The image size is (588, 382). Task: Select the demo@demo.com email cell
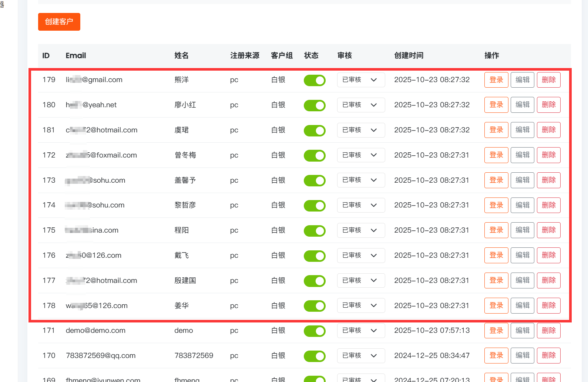click(x=95, y=331)
